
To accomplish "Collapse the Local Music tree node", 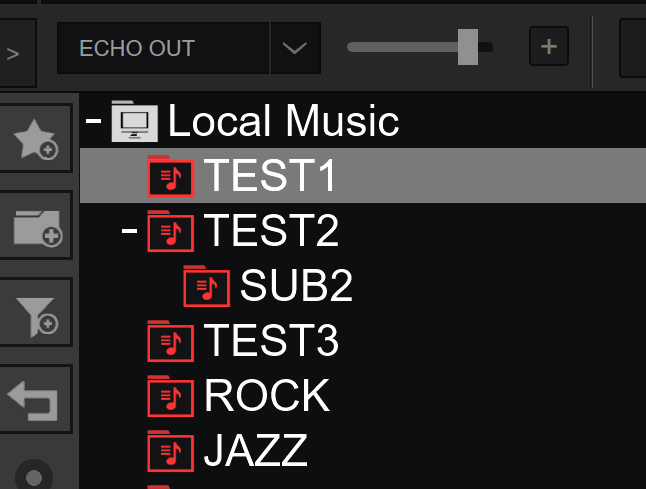I will [93, 121].
